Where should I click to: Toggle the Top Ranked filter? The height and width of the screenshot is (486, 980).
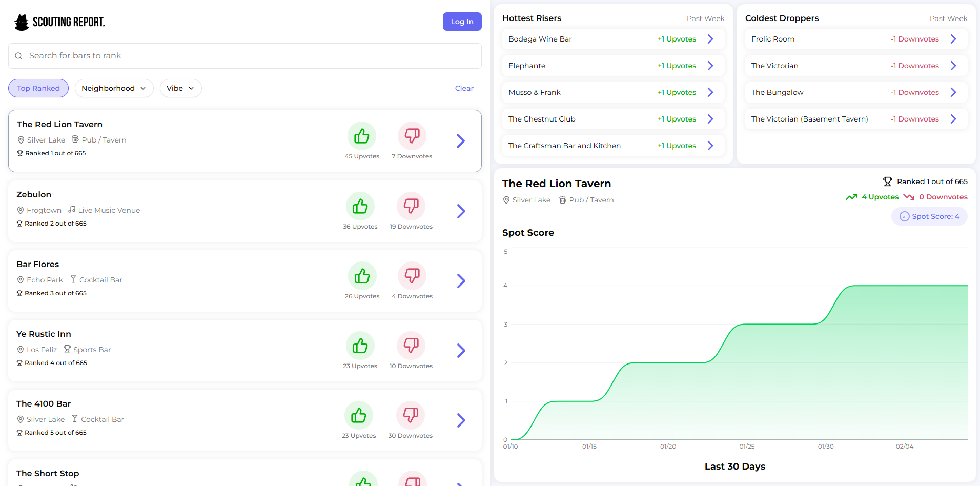tap(38, 88)
